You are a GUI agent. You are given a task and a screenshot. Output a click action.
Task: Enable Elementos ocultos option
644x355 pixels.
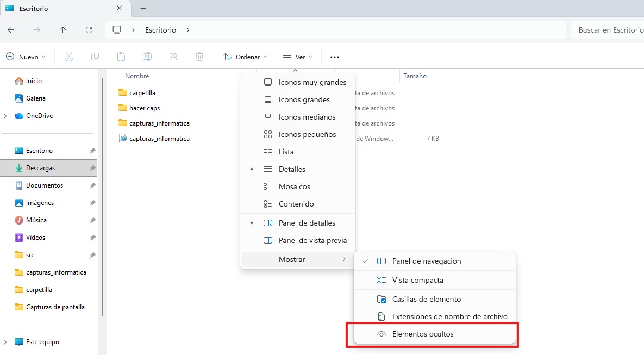click(x=435, y=334)
